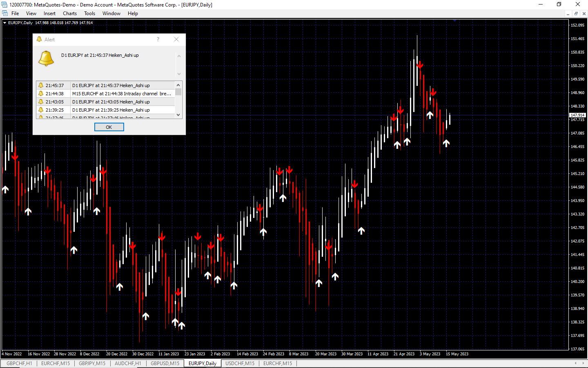Viewport: 588px width, 368px height.
Task: Click the 11 Jan 2023 date on time axis
Action: click(x=169, y=354)
